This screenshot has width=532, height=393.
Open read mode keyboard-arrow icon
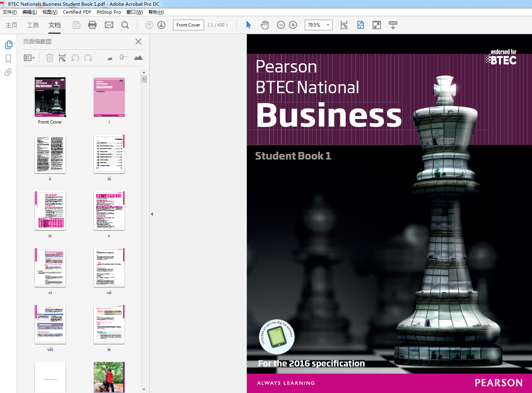393,25
